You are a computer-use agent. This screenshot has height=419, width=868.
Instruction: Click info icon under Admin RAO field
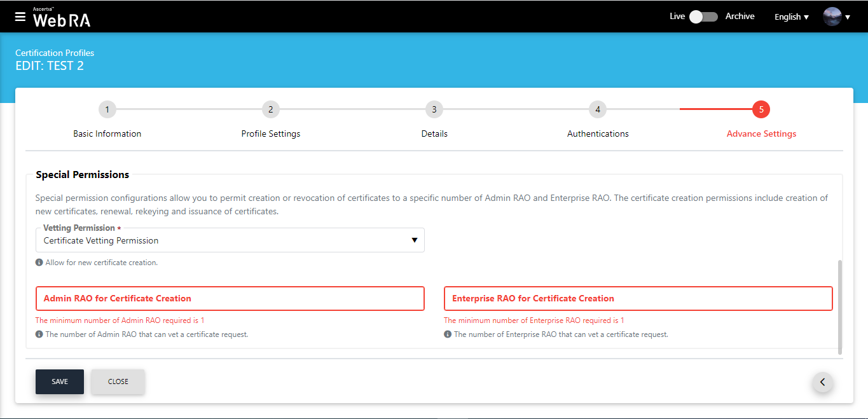(x=39, y=334)
